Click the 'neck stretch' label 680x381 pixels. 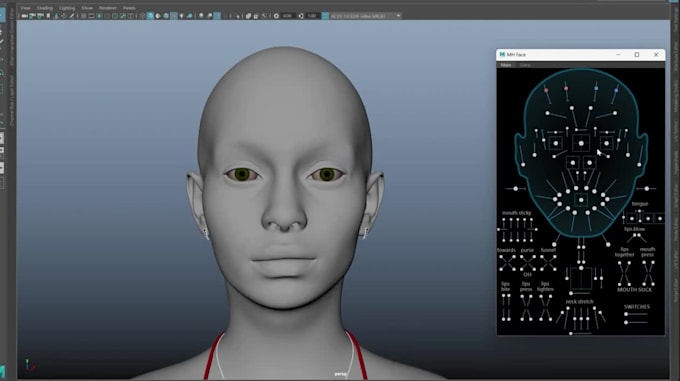click(579, 302)
